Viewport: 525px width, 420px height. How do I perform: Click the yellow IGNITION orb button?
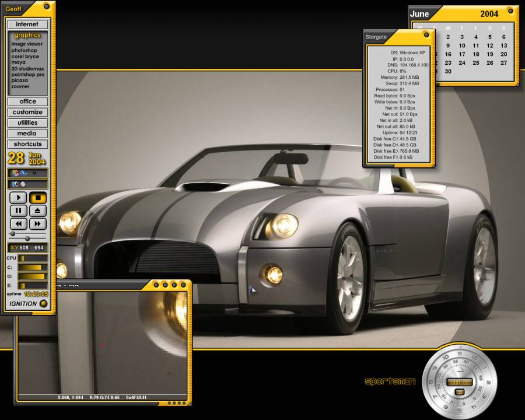44,304
